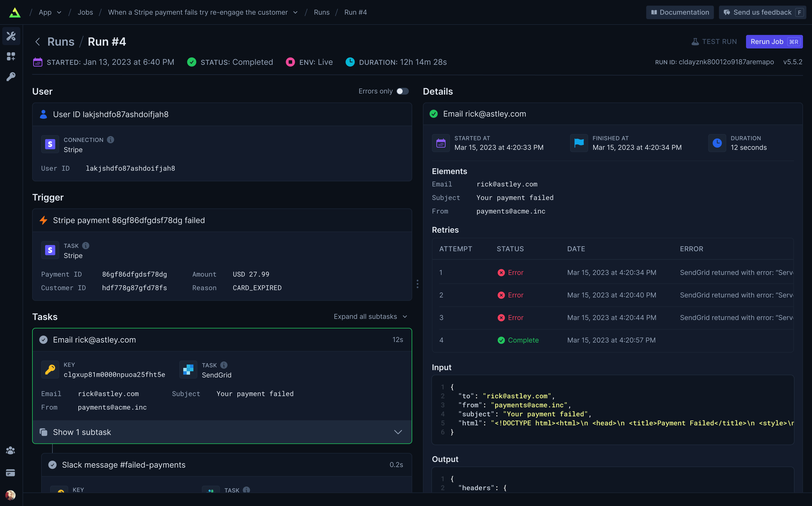Click the back arrow to Runs list
Viewport: 812px width, 506px height.
coord(37,41)
